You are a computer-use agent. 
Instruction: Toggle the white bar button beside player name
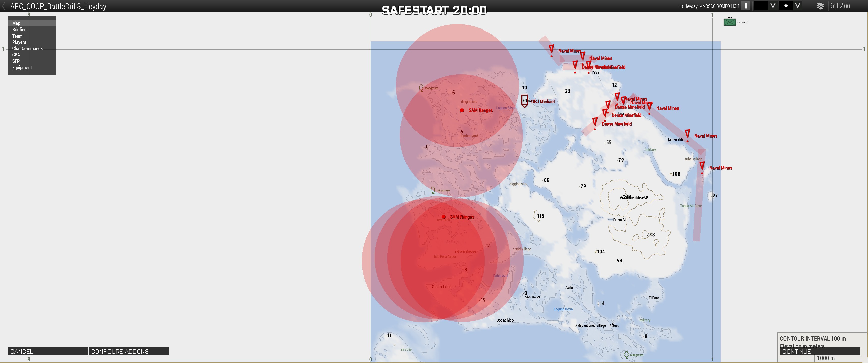point(745,6)
